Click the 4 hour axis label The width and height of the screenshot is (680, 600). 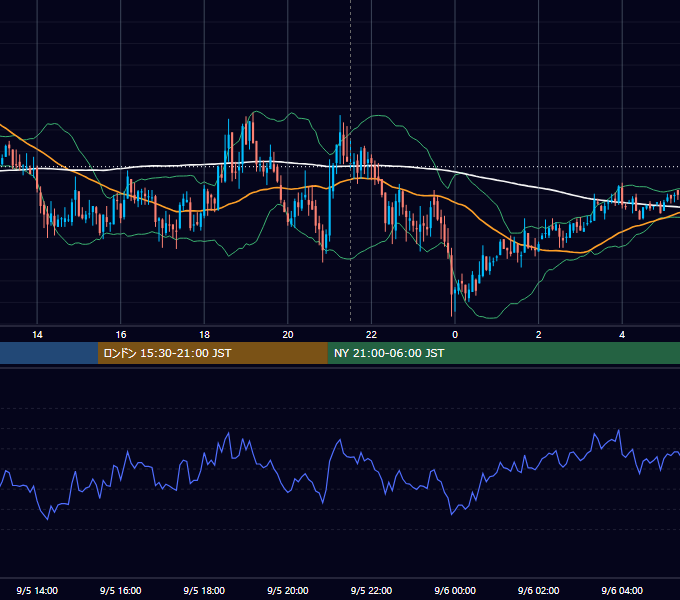[x=622, y=335]
